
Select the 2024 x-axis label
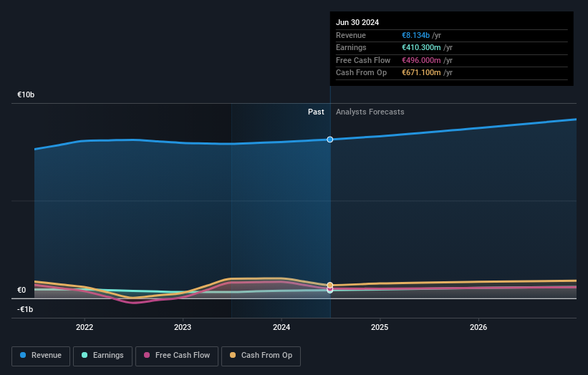click(x=281, y=327)
